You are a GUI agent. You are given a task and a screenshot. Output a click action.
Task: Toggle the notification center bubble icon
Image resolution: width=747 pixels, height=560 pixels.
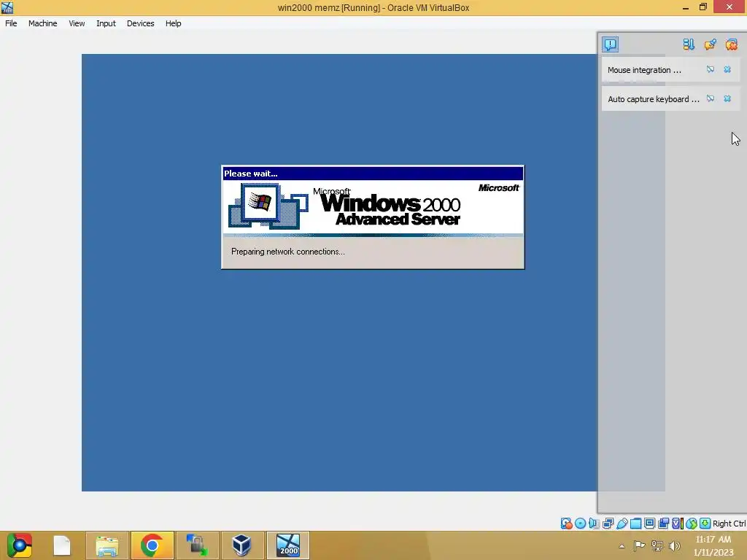point(611,44)
